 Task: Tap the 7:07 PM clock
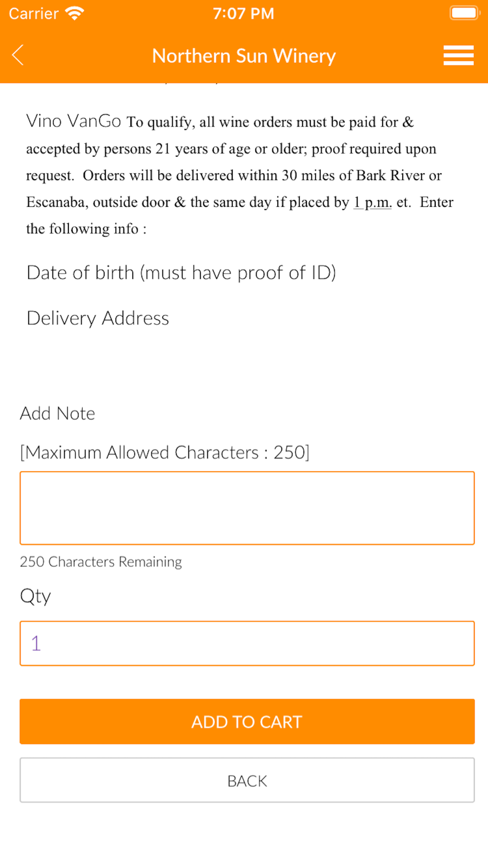tap(244, 13)
